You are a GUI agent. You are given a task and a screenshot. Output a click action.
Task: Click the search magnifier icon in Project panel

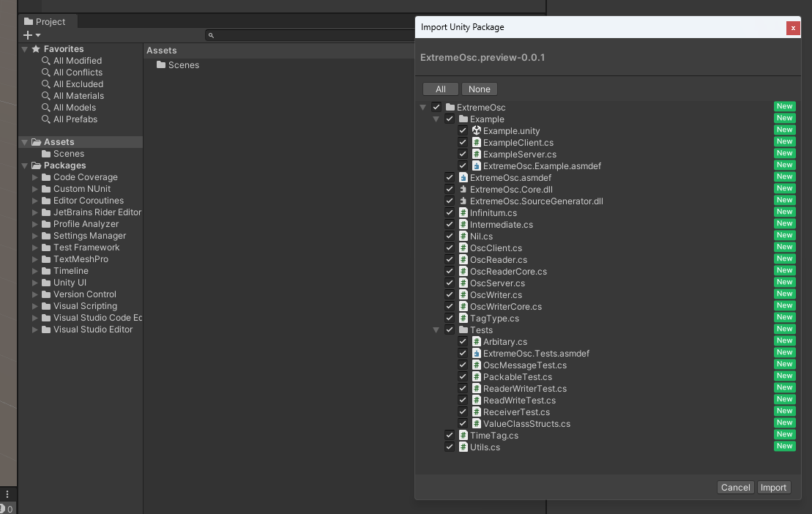pyautogui.click(x=211, y=35)
